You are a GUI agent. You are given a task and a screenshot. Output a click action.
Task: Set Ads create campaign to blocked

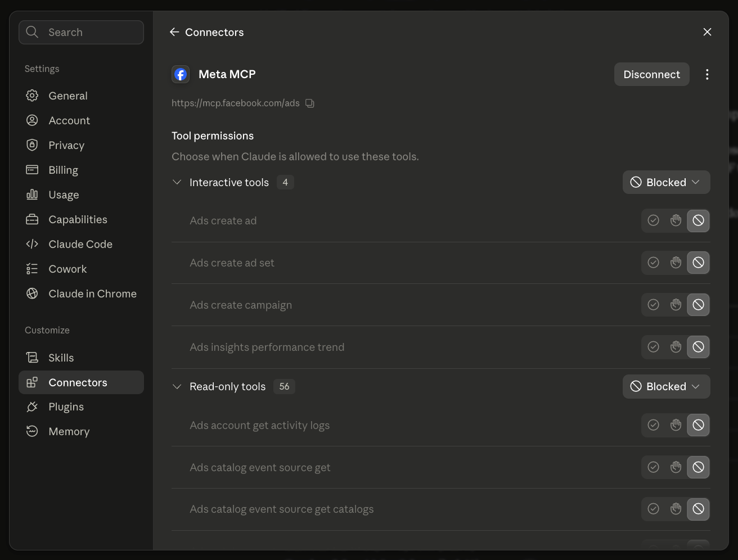[x=698, y=305]
